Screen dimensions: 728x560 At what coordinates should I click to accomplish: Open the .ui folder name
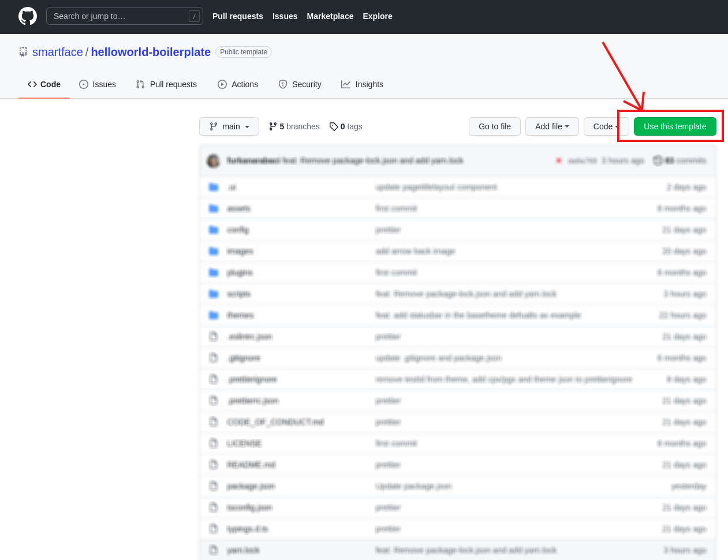point(232,187)
